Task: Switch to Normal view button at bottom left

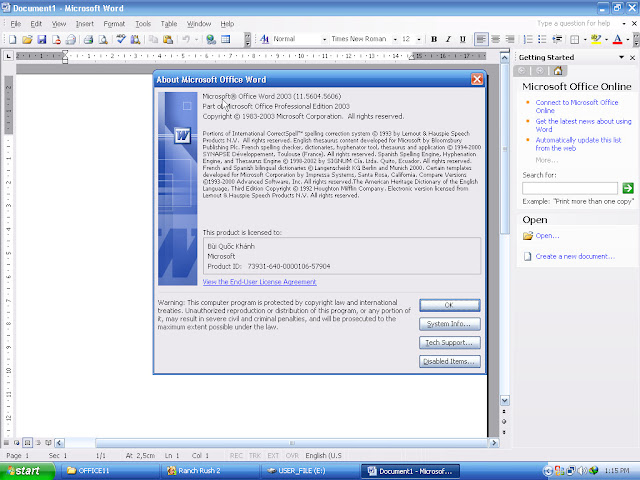Action: (x=6, y=442)
